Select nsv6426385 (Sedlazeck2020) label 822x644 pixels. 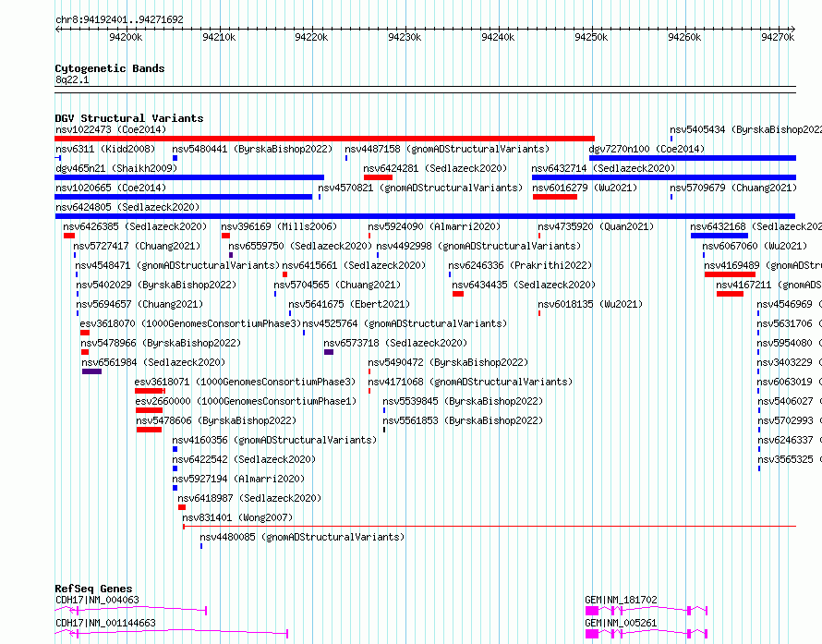click(135, 226)
